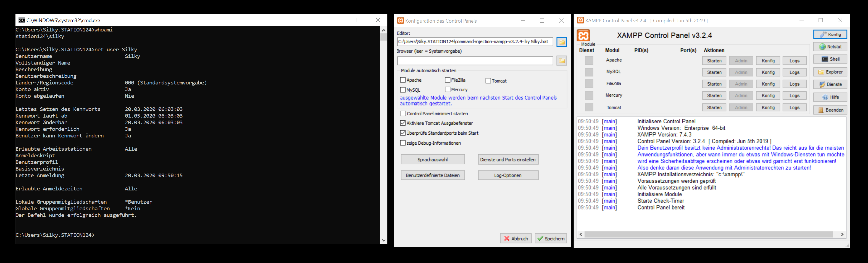Viewport: 868px width, 263px height.
Task: Enable FileZilla autostart checkbox
Action: (448, 80)
